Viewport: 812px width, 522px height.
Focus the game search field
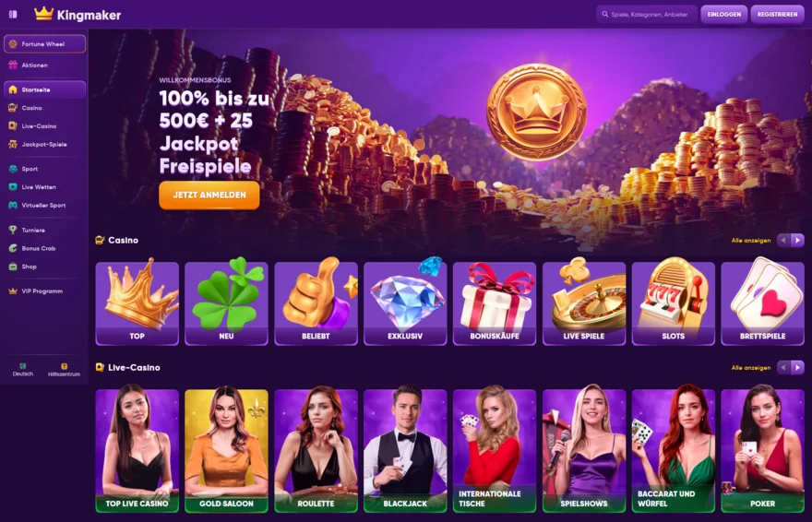[x=647, y=15]
